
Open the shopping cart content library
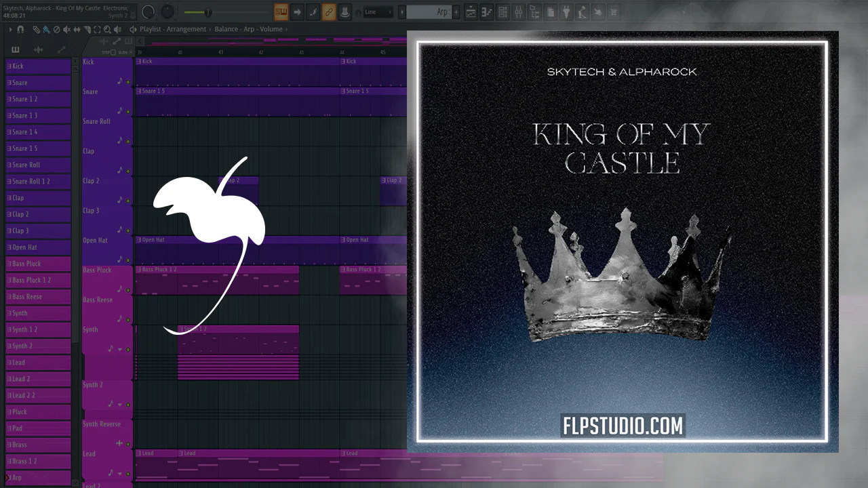click(614, 12)
